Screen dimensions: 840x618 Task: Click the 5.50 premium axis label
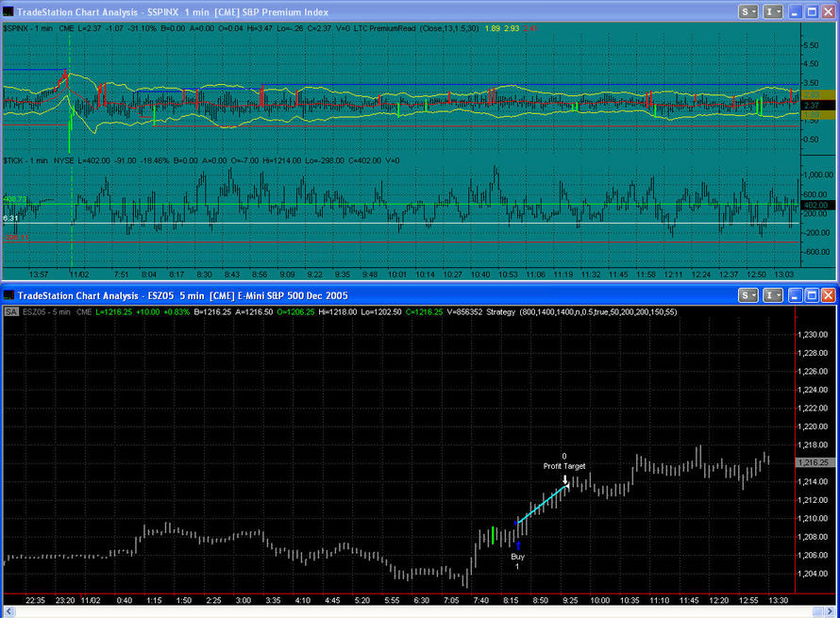tap(811, 45)
